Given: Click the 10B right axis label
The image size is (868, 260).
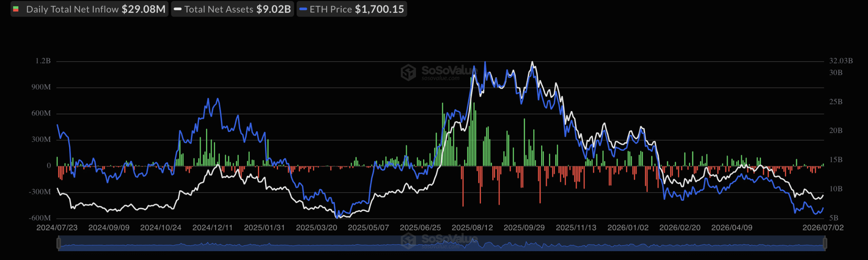Looking at the screenshot, I should click(x=836, y=189).
